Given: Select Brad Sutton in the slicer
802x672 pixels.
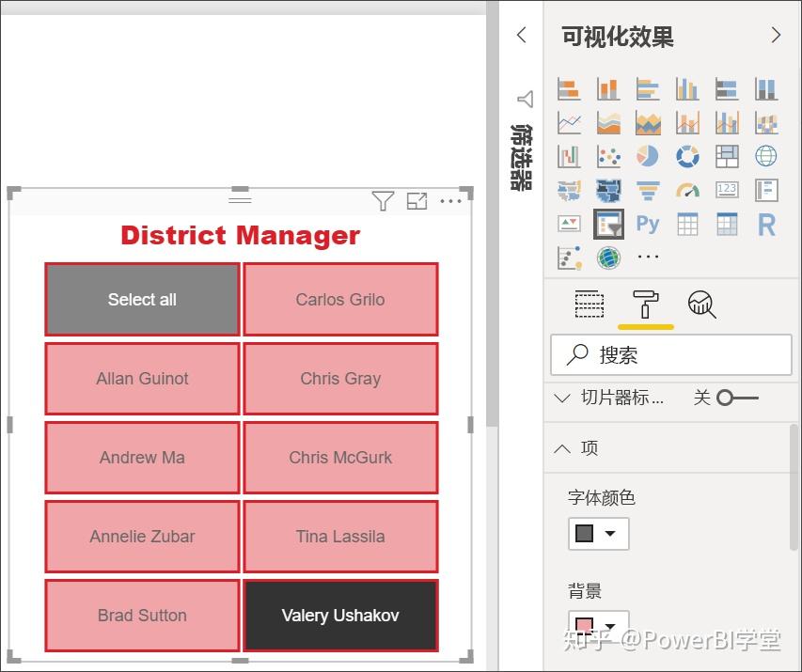Looking at the screenshot, I should pos(142,616).
